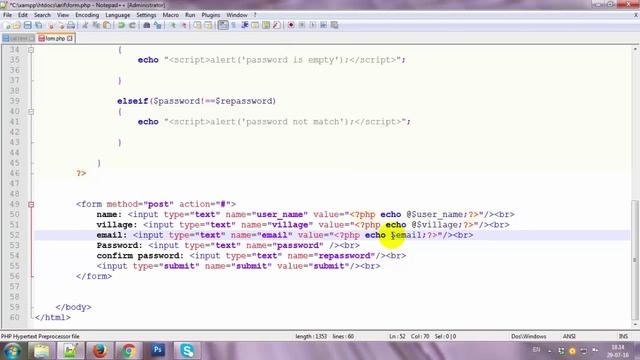Open the ? help menu

coord(255,15)
